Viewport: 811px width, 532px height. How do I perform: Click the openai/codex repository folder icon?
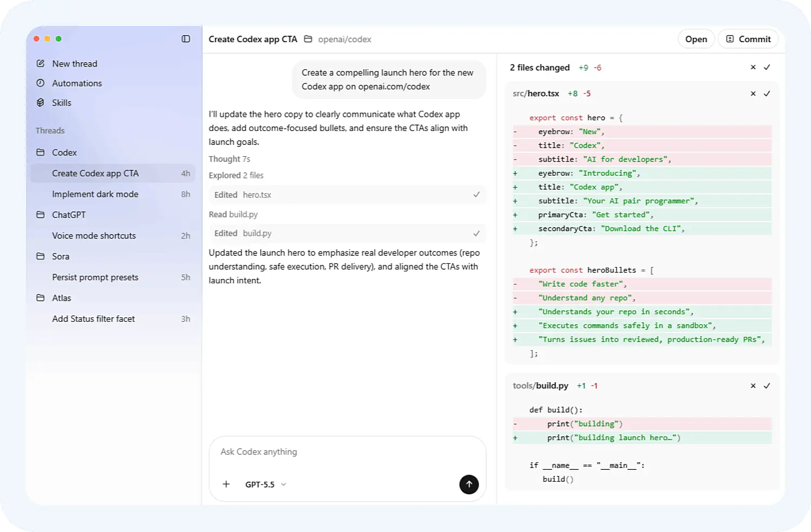coord(308,39)
